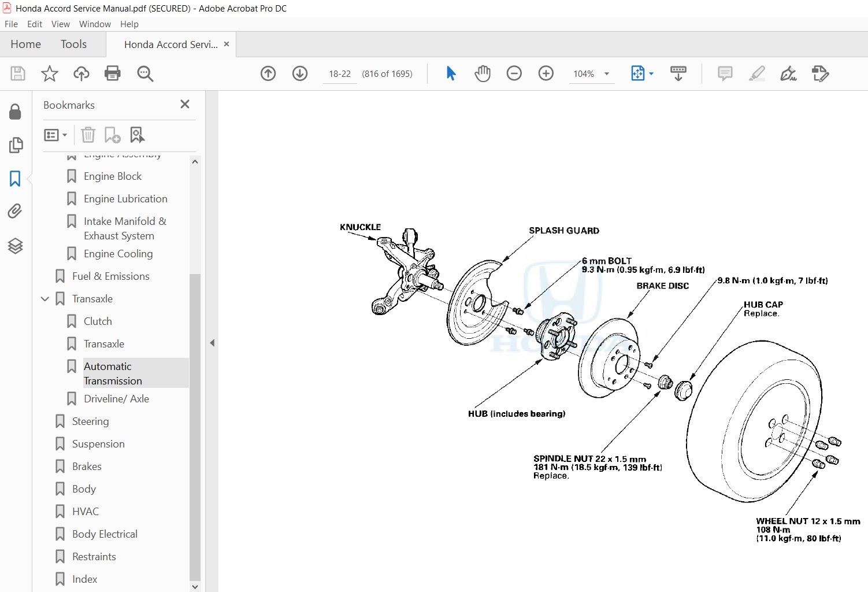868x592 pixels.
Task: Open the Edit menu
Action: (35, 24)
